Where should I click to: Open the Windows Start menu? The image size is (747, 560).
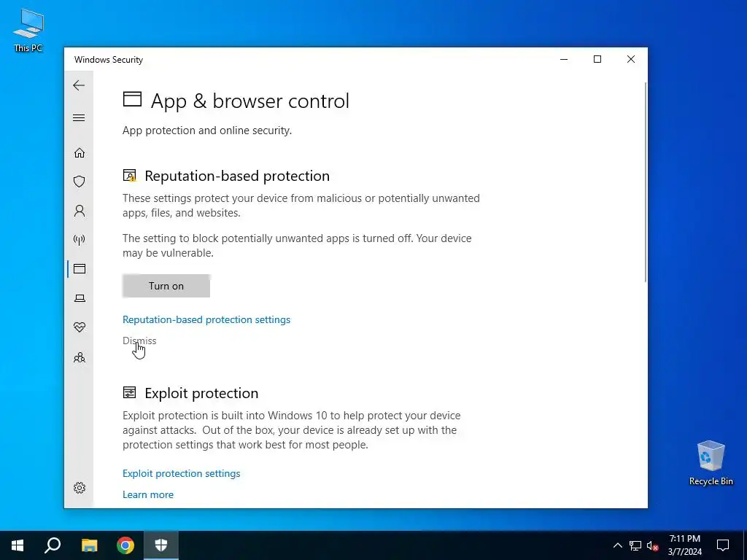(18, 545)
